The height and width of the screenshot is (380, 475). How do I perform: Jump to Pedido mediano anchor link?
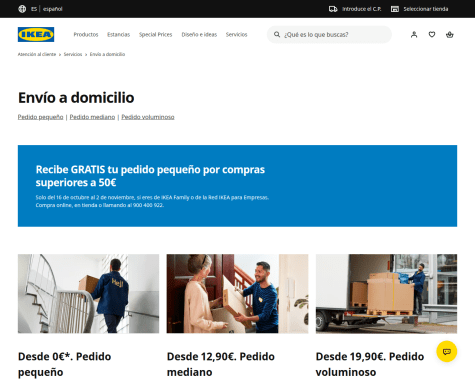click(x=92, y=117)
